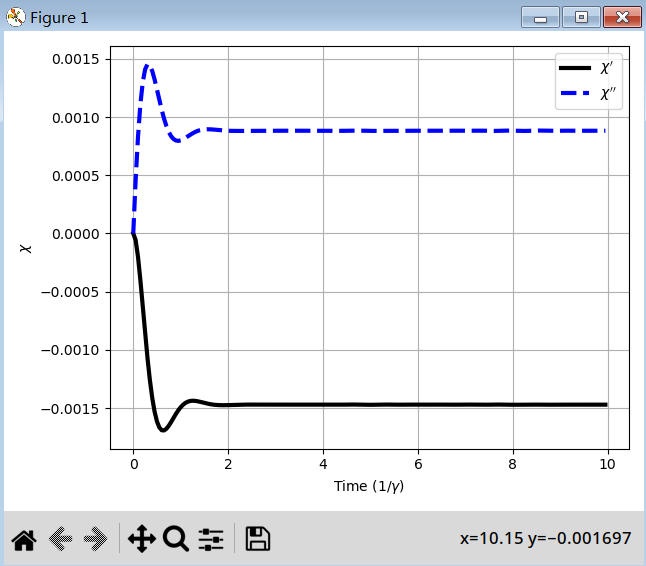Click the Time (1/γ) x-axis label
This screenshot has width=646, height=566.
point(370,487)
